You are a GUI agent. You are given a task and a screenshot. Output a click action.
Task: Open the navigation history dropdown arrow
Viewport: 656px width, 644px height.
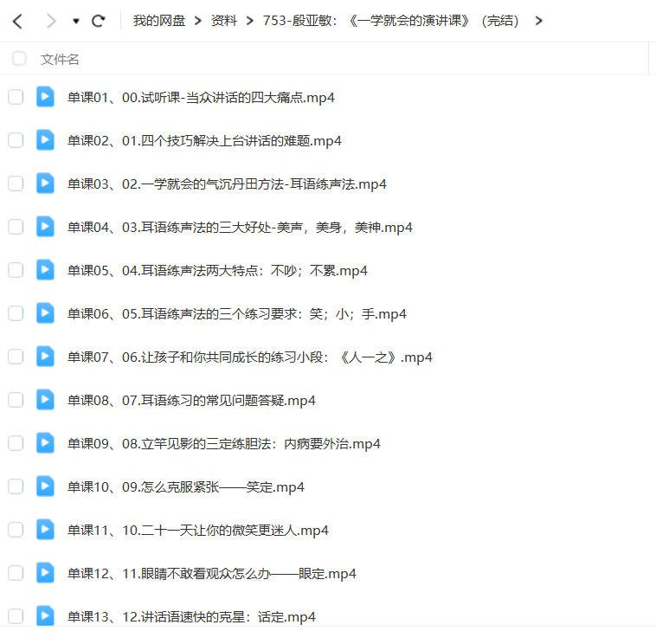pyautogui.click(x=75, y=21)
